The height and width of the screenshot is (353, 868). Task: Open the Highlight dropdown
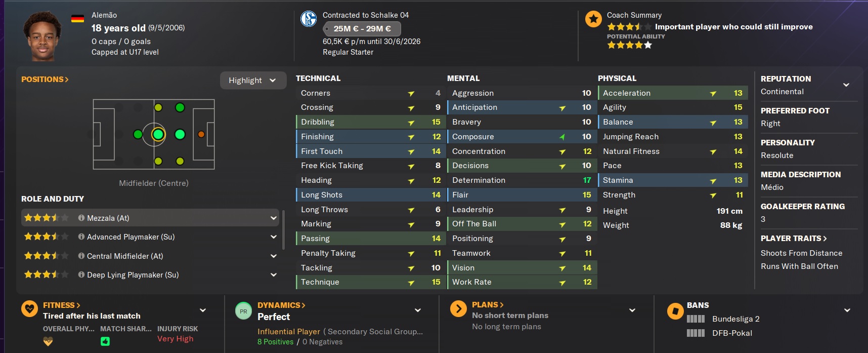253,80
